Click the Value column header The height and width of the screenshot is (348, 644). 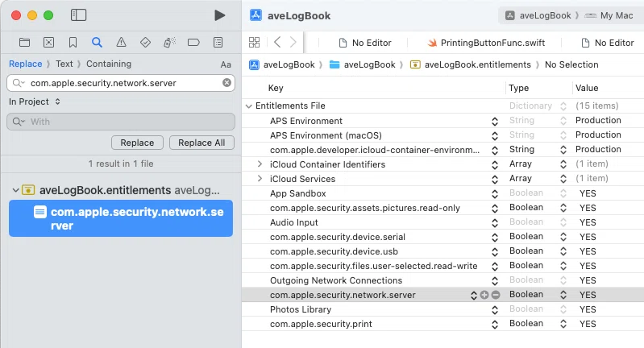pos(587,88)
